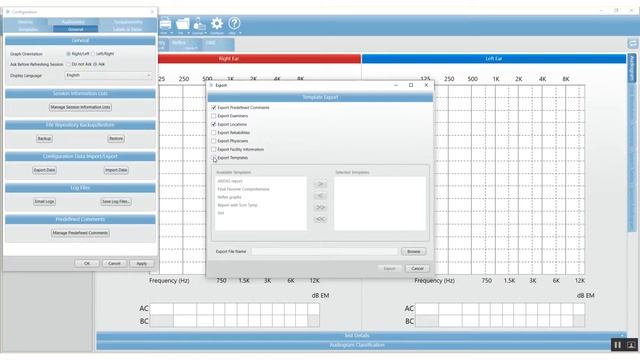Click the greyed Export button in dialog
The image size is (640, 360).
pos(389,269)
